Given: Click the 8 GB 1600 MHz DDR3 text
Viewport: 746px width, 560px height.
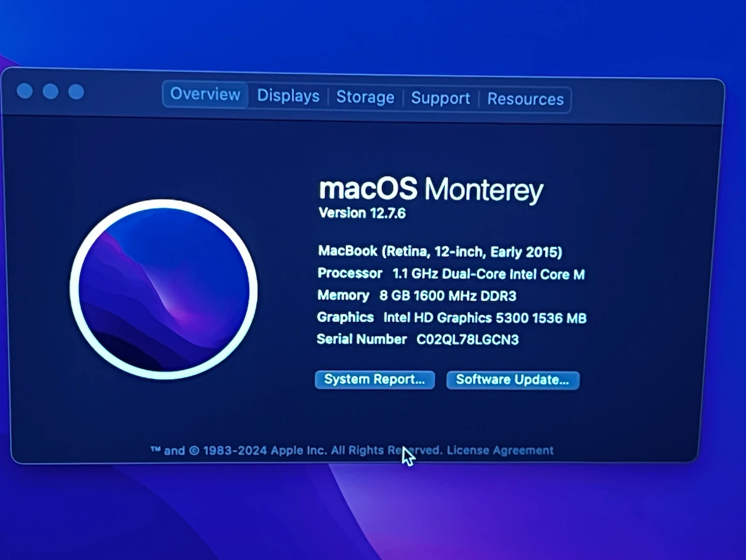Looking at the screenshot, I should click(448, 296).
